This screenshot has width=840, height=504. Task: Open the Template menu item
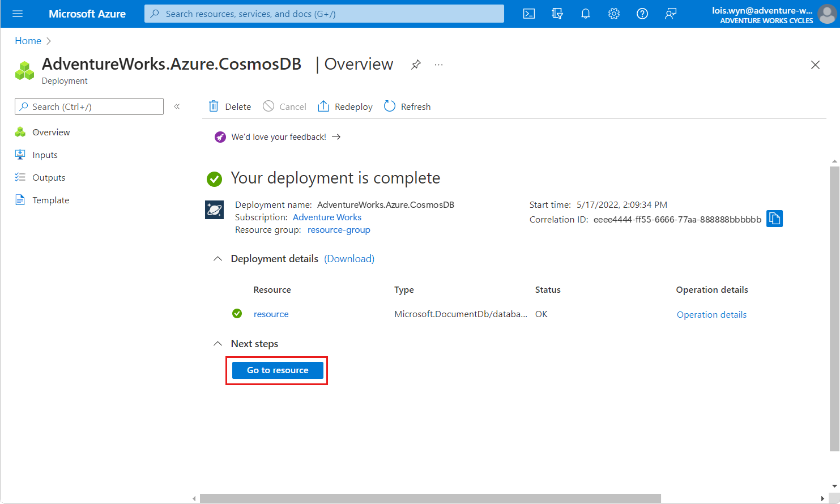coord(50,200)
